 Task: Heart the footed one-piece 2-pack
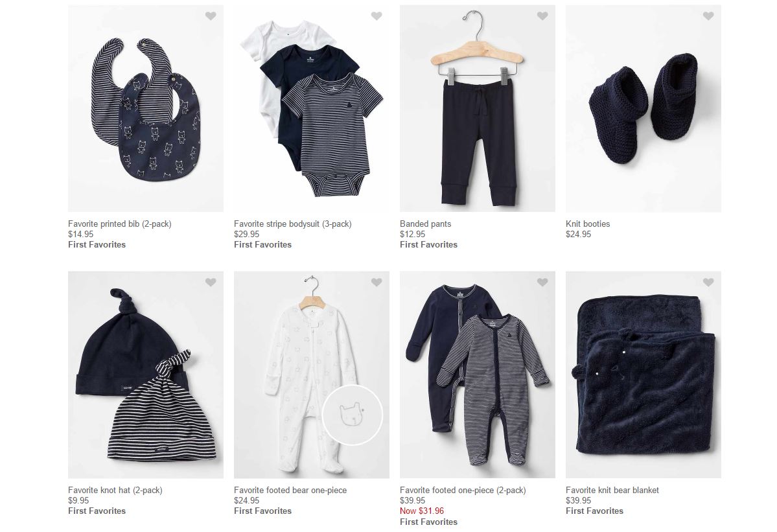pyautogui.click(x=542, y=283)
